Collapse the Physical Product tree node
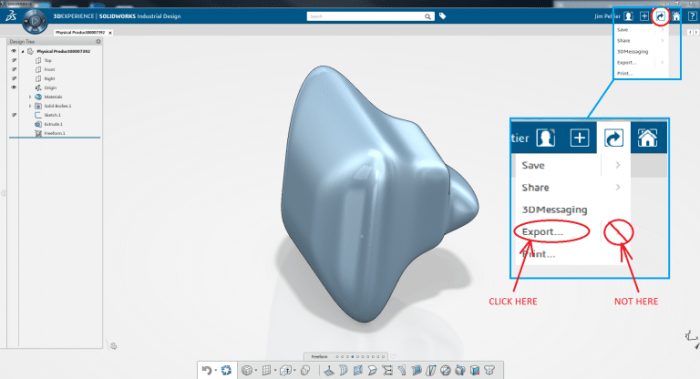 (x=23, y=51)
